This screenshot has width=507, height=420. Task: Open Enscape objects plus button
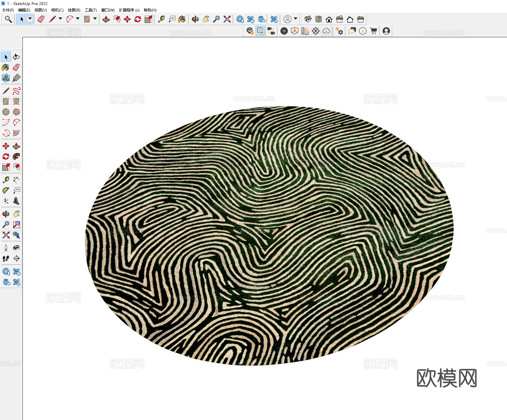pos(284,31)
